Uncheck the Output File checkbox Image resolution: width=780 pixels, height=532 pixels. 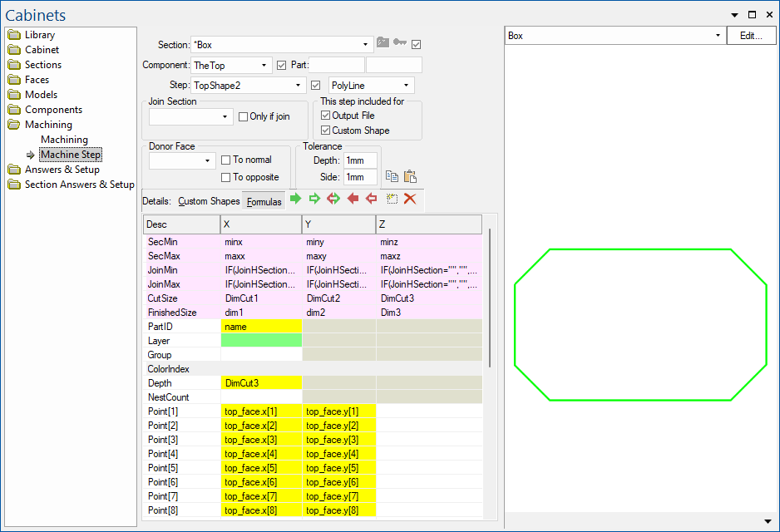(325, 115)
